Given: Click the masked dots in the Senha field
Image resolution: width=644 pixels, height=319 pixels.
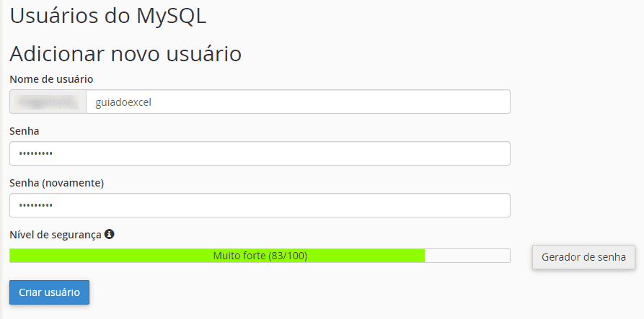Looking at the screenshot, I should (35, 154).
